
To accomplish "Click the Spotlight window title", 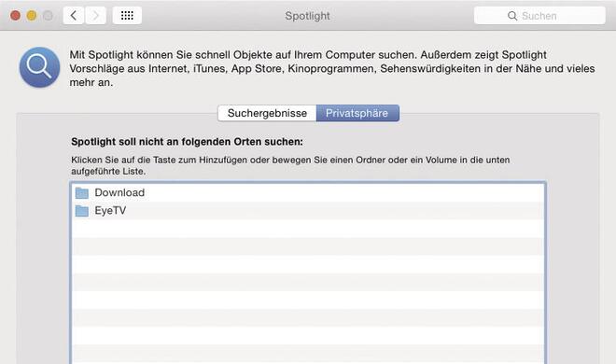I will pos(308,16).
